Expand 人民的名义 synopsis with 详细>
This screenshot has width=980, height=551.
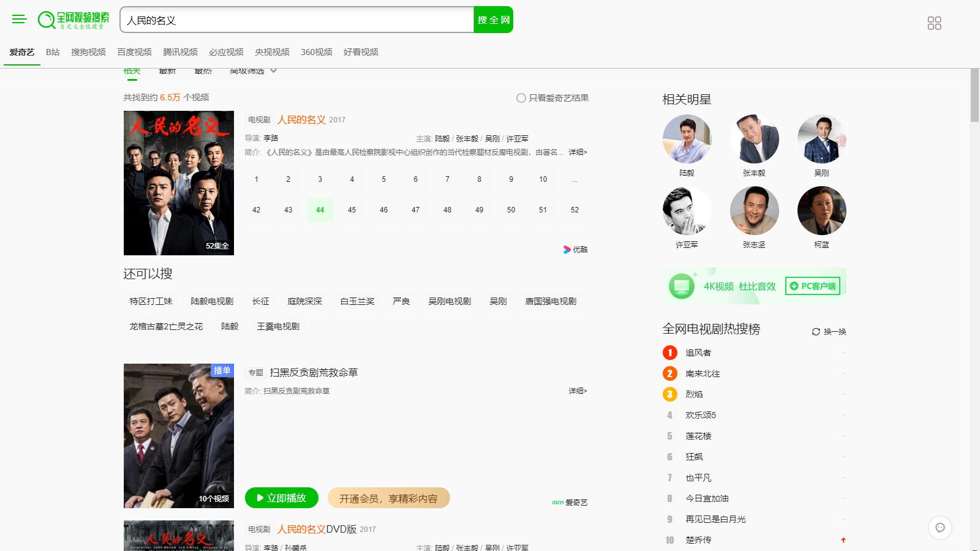point(578,152)
